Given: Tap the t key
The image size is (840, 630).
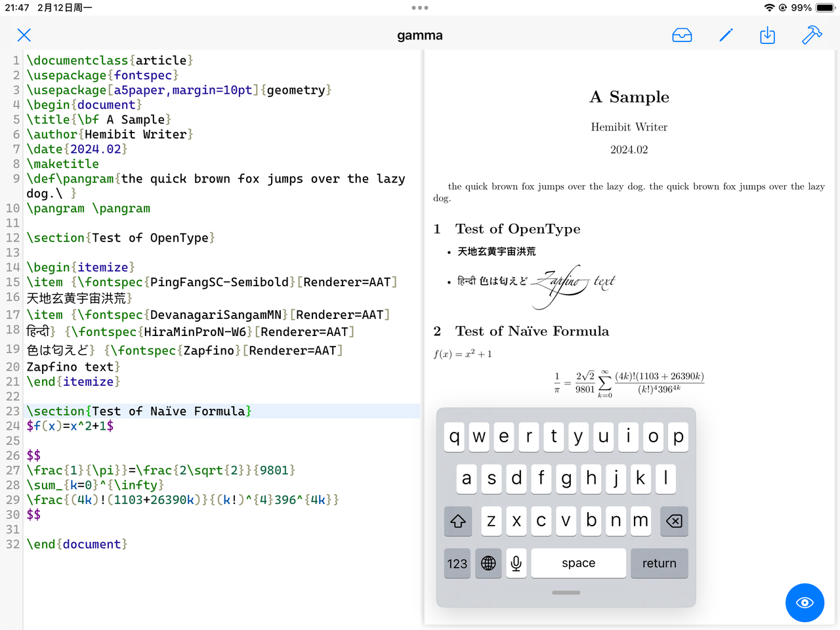Looking at the screenshot, I should [554, 436].
